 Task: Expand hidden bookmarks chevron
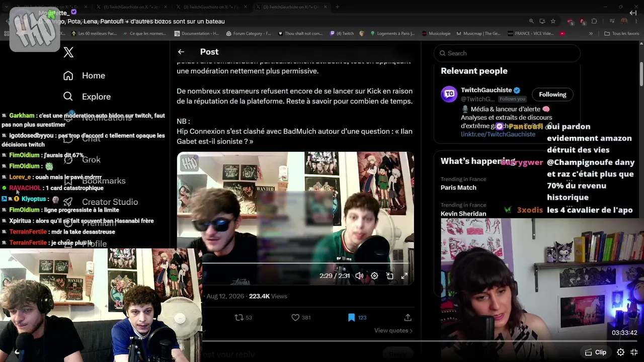coord(591,34)
